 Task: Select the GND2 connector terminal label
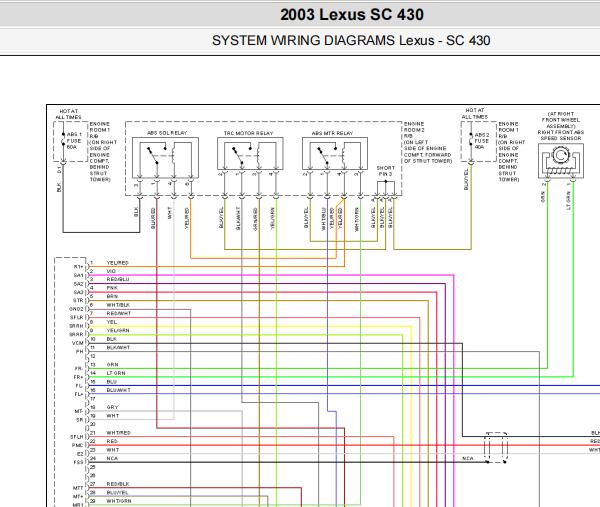[76, 309]
